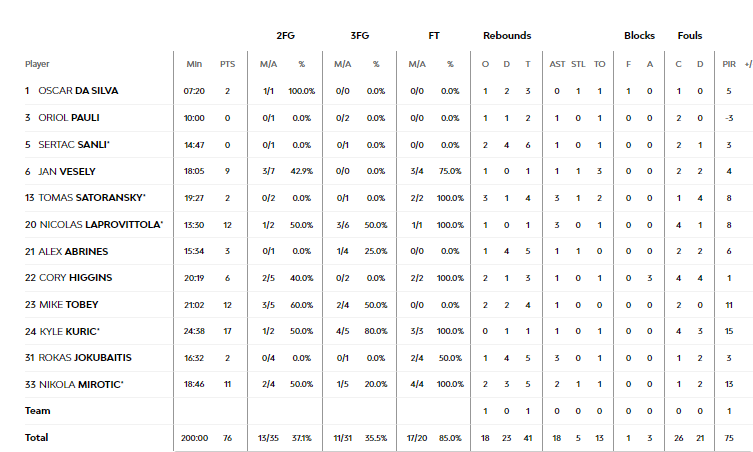This screenshot has height=452, width=753.
Task: Select Rokas Jokubaitis name
Action: click(x=85, y=358)
